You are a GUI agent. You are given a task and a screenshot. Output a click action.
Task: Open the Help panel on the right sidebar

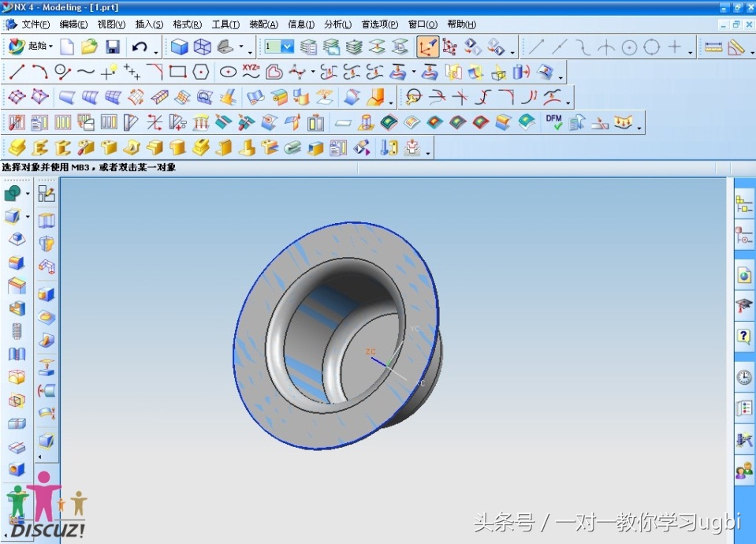coord(743,337)
